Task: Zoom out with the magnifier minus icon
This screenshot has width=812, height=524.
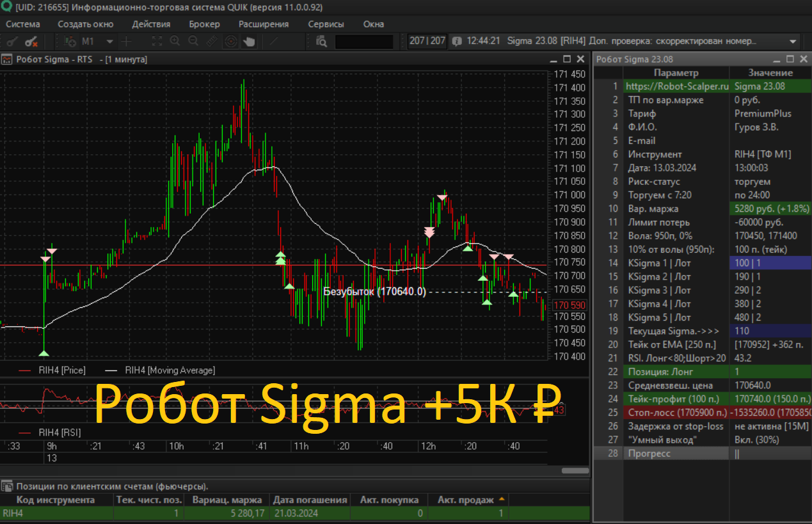Action: tap(193, 42)
